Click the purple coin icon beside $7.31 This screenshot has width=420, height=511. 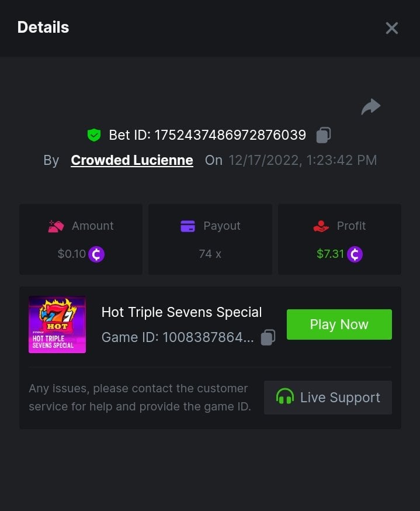[355, 254]
